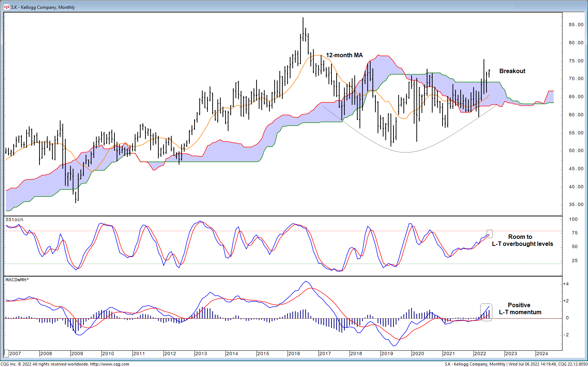Click the 2007 year label on time axis
The image size is (588, 367).
click(15, 354)
